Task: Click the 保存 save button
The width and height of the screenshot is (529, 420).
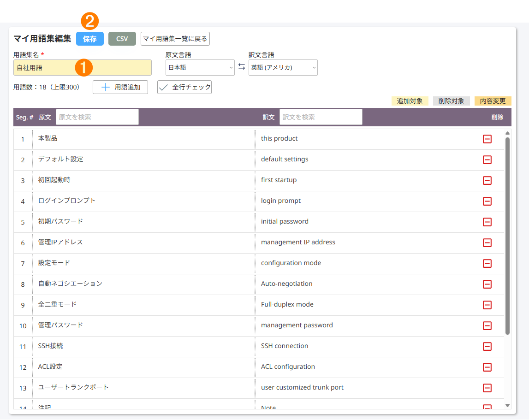Action: coord(90,39)
